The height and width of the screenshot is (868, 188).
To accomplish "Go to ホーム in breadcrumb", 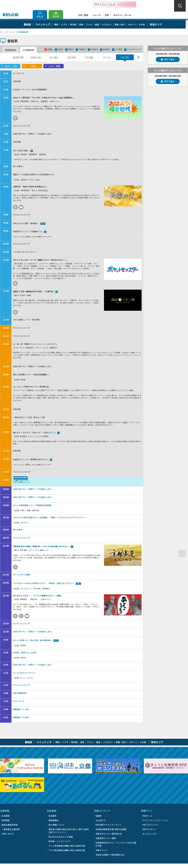I will (x=3, y=32).
